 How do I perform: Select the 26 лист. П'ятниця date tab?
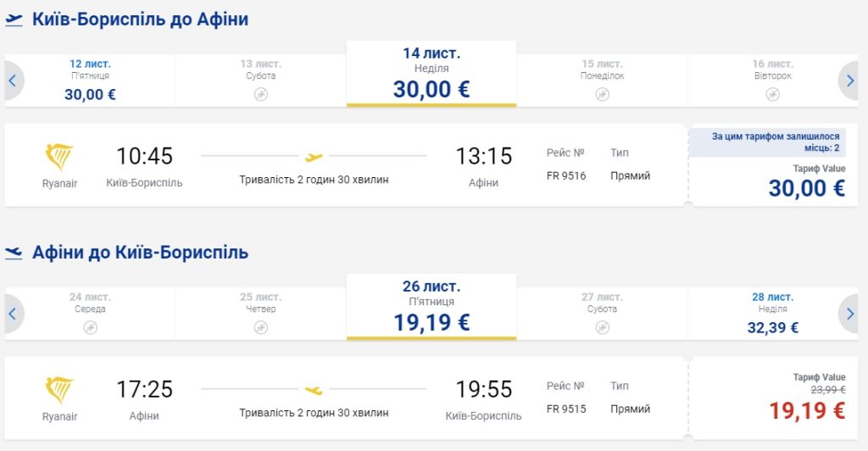pos(431,308)
